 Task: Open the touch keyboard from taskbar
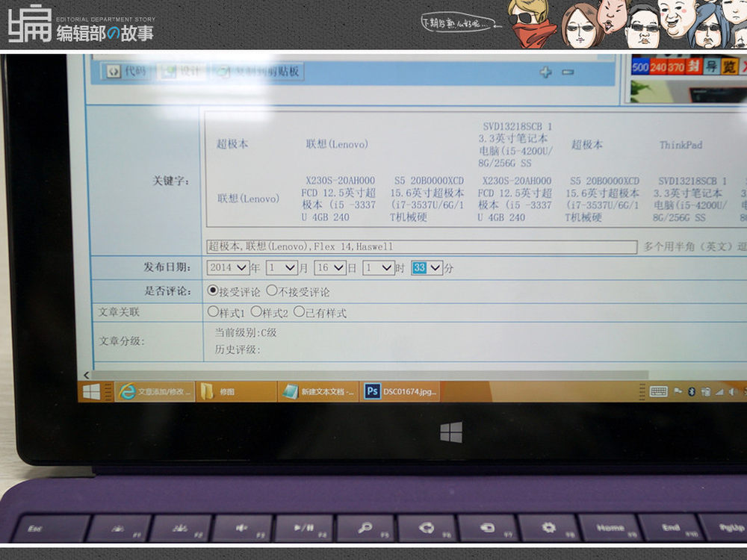click(x=659, y=391)
